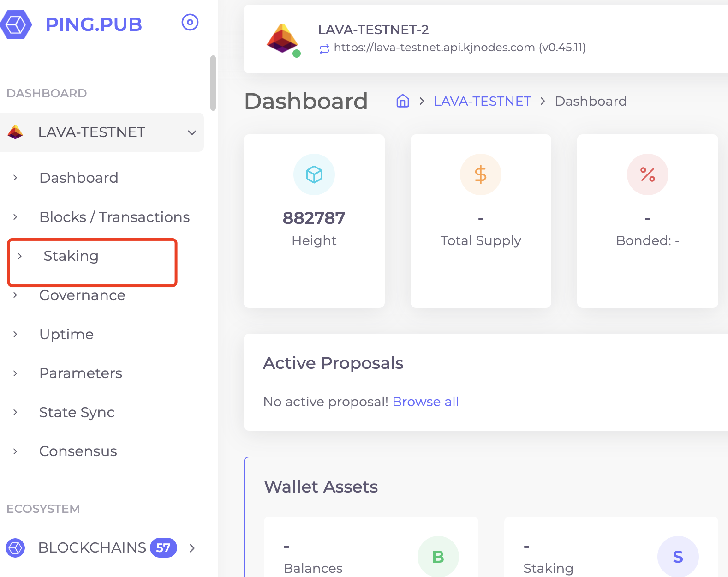The height and width of the screenshot is (577, 728).
Task: Click the API switch arrows icon
Action: 324,48
